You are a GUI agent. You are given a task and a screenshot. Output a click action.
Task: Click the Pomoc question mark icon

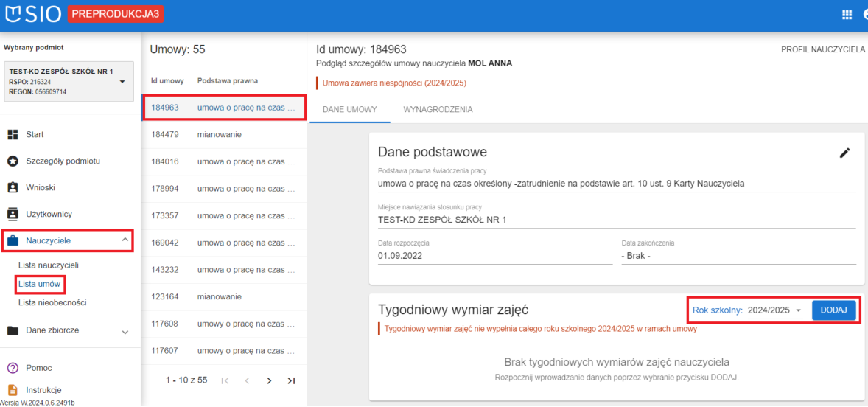tap(13, 368)
